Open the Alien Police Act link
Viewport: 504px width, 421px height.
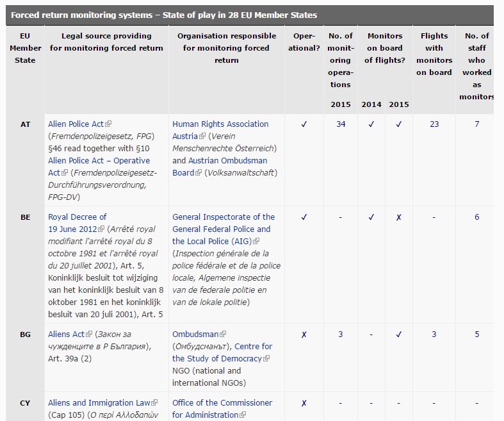coord(76,124)
